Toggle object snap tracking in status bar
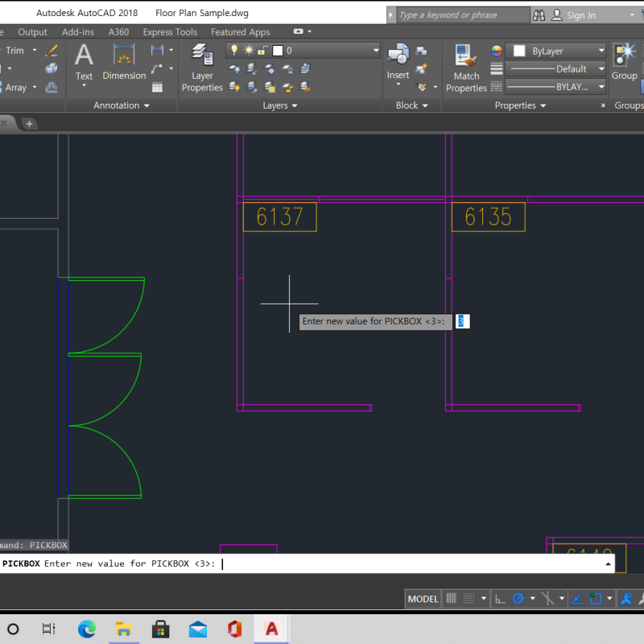Viewport: 644px width, 644px height. pos(577,599)
